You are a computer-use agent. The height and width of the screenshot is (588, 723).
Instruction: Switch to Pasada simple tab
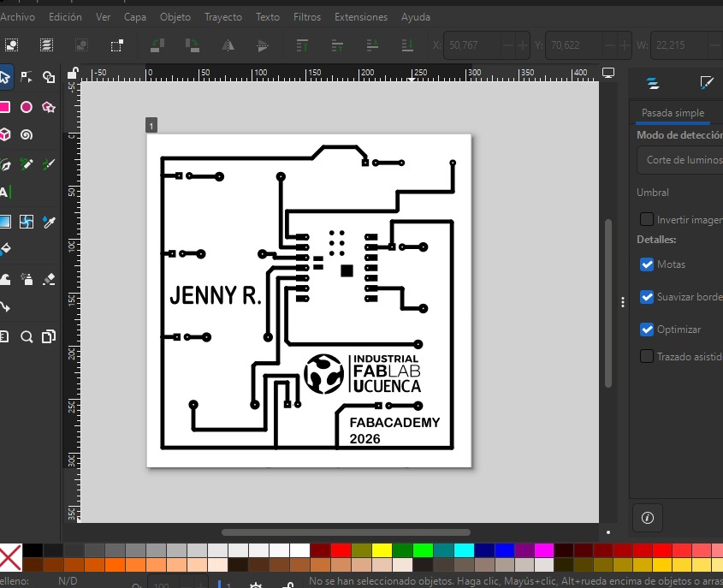pos(673,113)
